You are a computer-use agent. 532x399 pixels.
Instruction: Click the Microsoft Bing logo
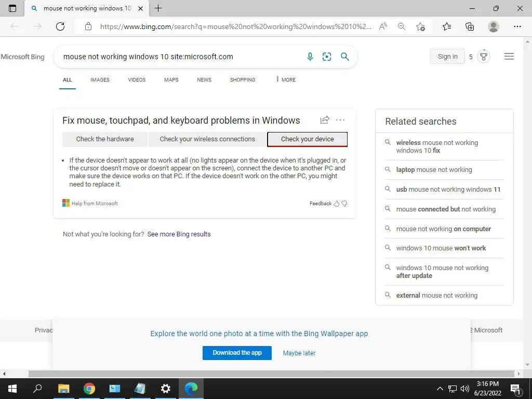[x=22, y=57]
